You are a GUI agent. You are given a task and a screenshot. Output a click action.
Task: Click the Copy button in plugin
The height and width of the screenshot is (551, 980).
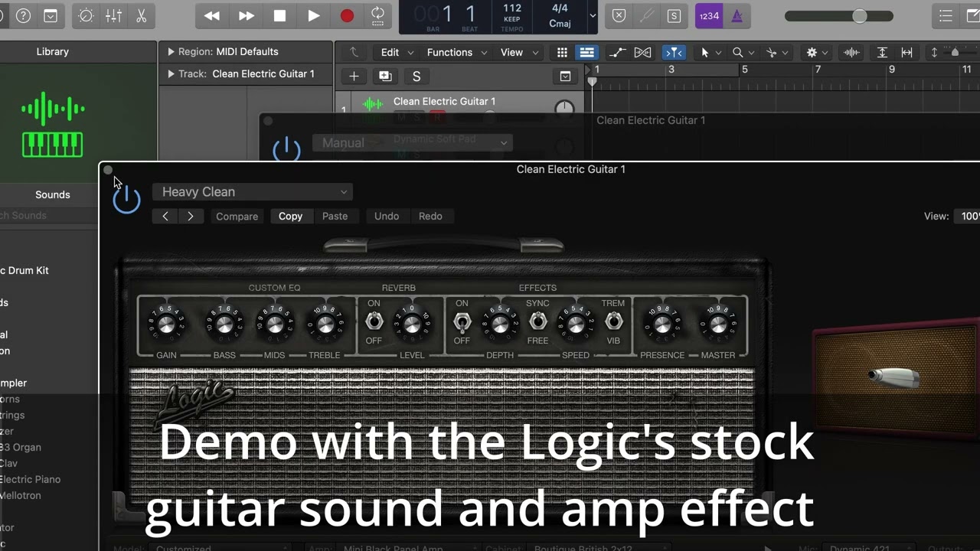click(290, 217)
